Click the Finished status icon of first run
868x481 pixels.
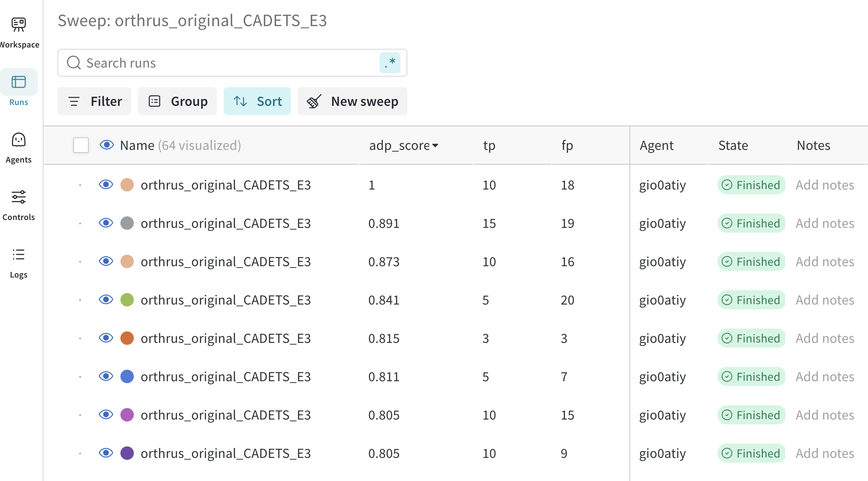click(x=727, y=185)
